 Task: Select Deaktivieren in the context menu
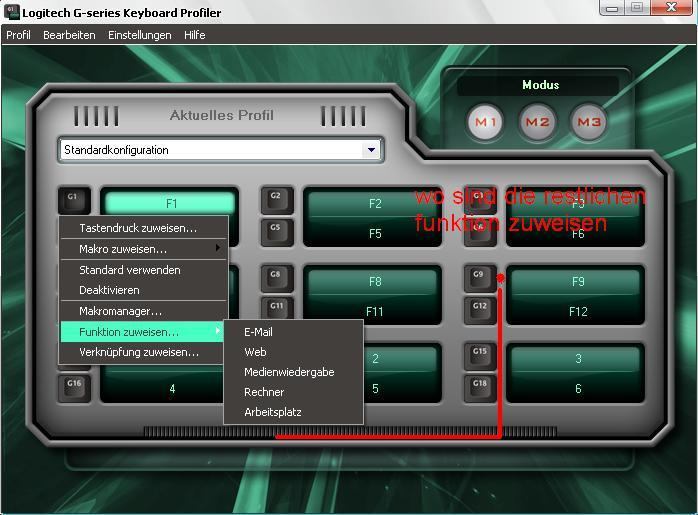point(144,290)
